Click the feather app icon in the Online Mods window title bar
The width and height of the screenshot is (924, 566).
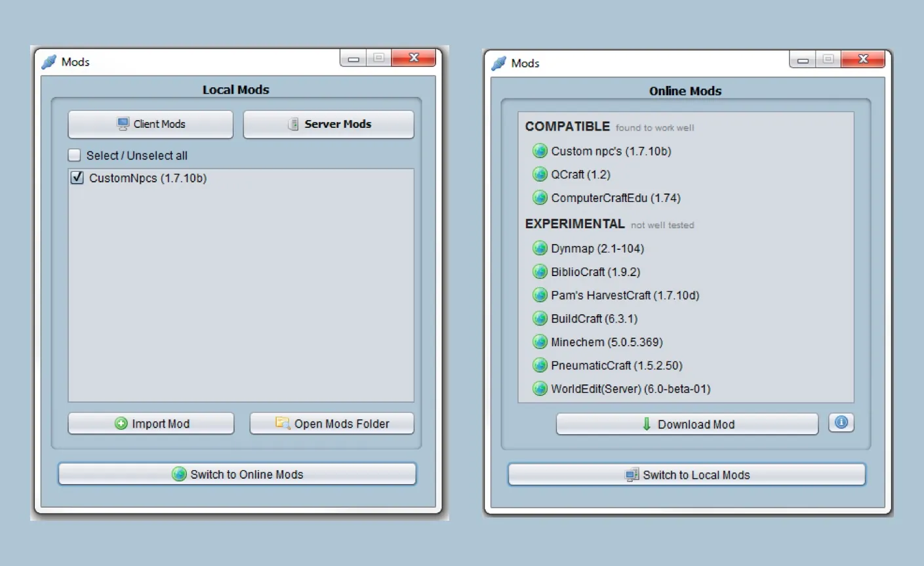[x=498, y=63]
